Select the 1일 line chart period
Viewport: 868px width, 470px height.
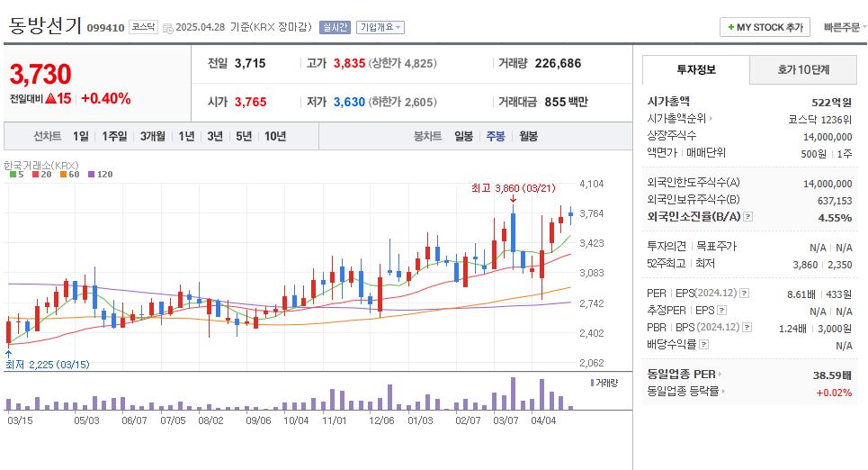pos(81,136)
